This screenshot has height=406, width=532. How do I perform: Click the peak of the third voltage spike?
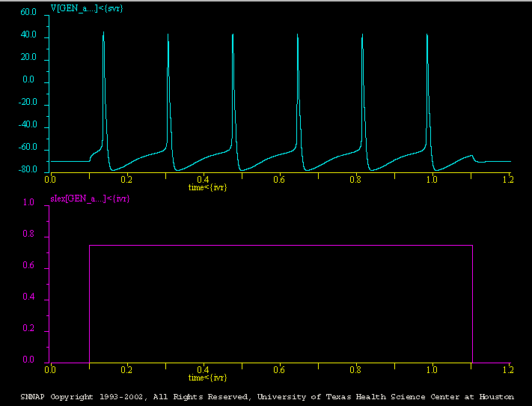(233, 34)
